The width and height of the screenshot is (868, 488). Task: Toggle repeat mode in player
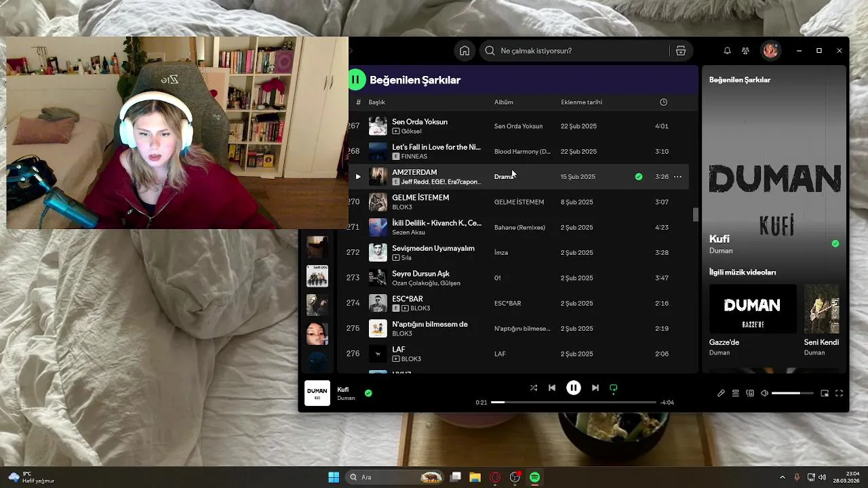[614, 388]
